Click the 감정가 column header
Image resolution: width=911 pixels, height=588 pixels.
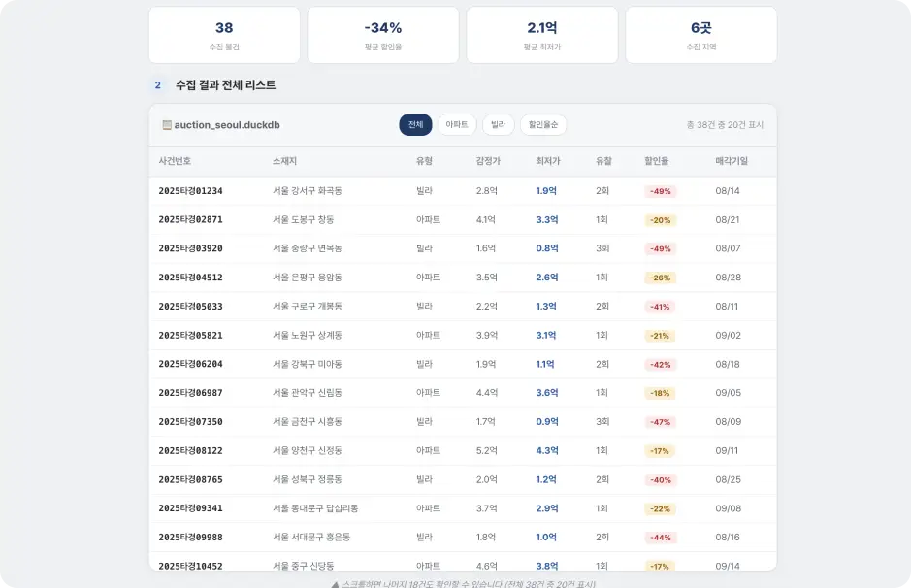click(488, 161)
